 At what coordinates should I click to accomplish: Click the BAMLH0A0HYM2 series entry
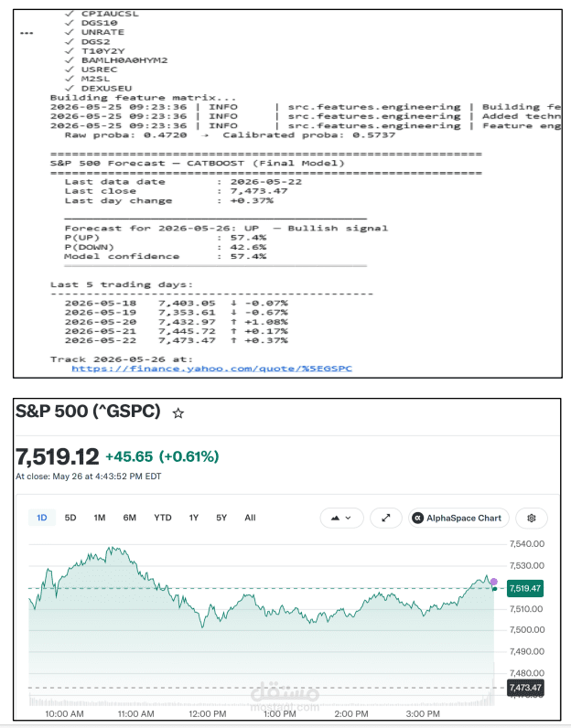pos(124,59)
